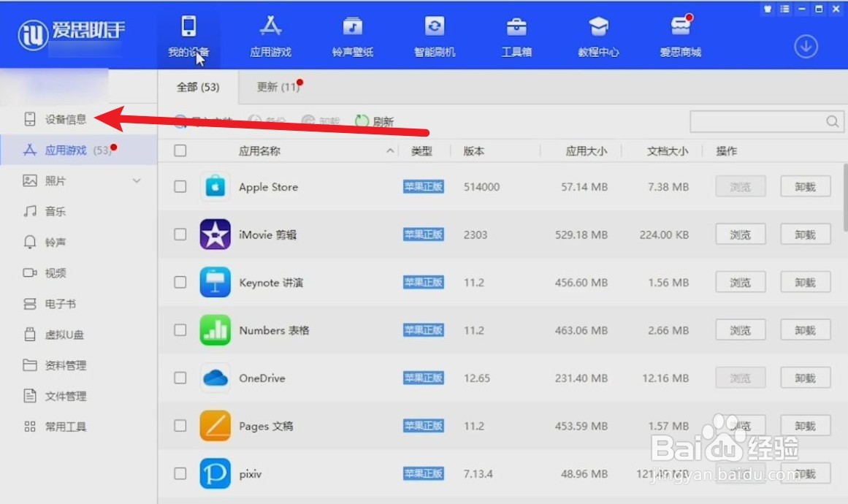This screenshot has height=504, width=848.
Task: Check the Numbers 表格 row checkbox
Action: tap(180, 330)
